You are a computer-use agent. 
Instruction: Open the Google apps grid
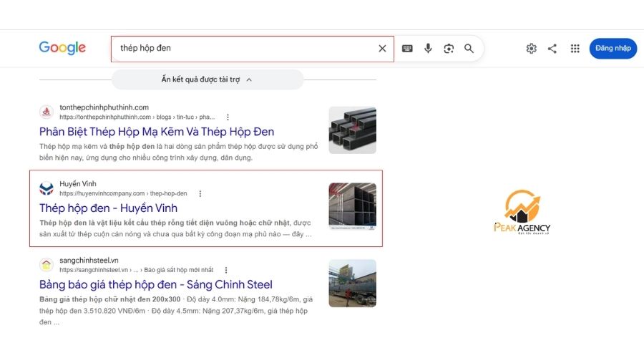pyautogui.click(x=575, y=49)
